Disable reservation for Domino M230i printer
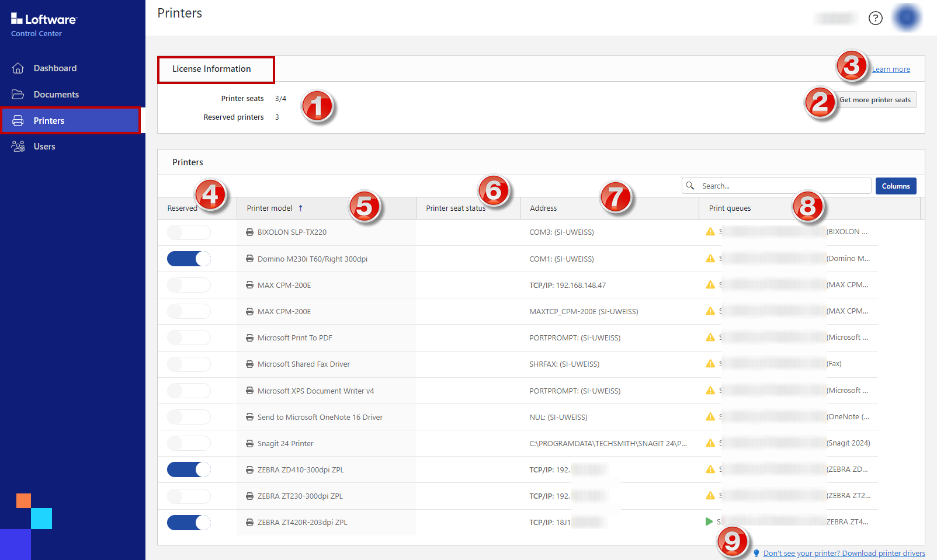Image resolution: width=937 pixels, height=560 pixels. click(x=189, y=259)
